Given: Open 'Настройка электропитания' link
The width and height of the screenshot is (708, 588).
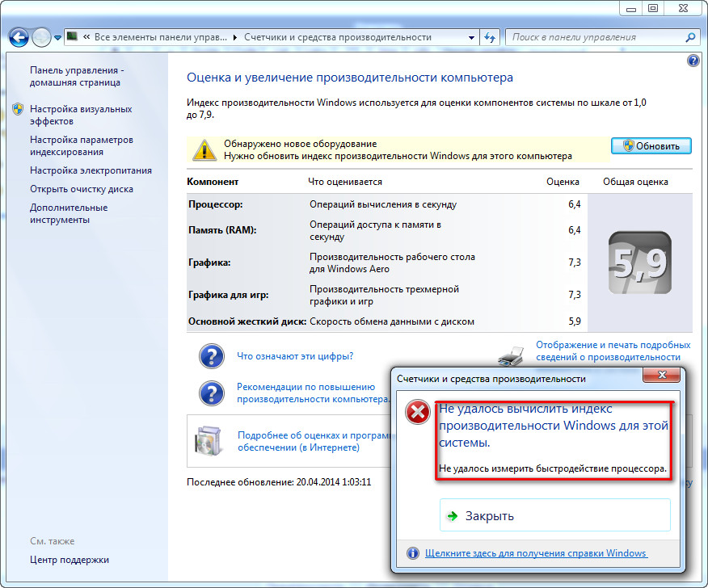Looking at the screenshot, I should 91,170.
